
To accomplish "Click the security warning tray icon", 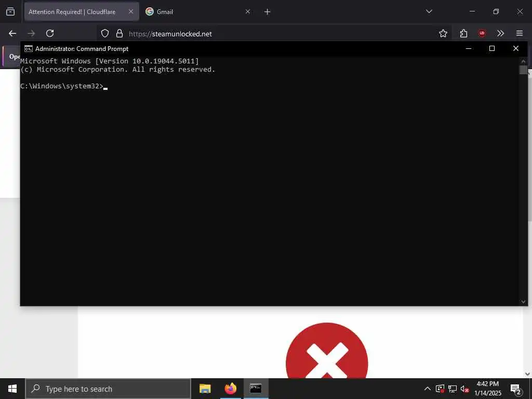I will tap(440, 389).
